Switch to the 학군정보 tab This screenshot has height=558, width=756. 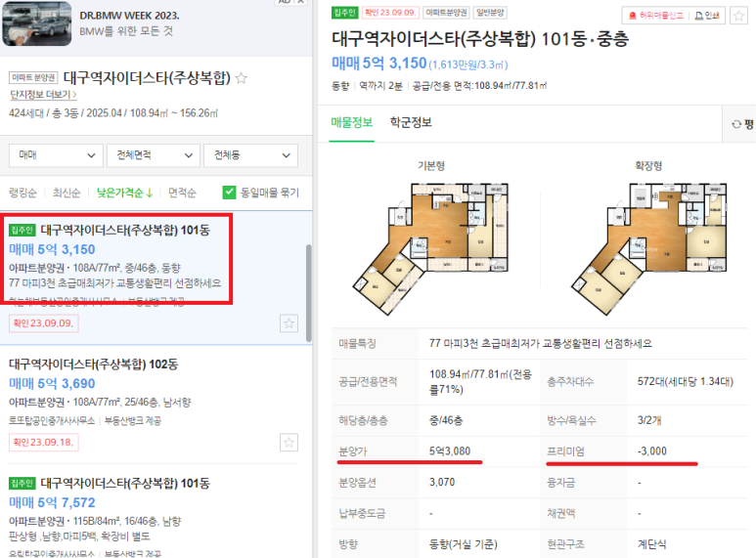pyautogui.click(x=411, y=122)
